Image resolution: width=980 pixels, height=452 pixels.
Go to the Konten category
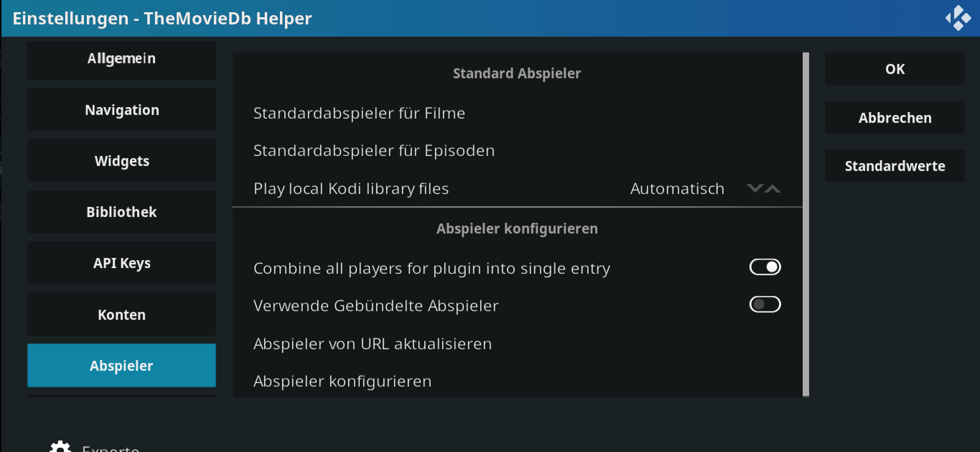[x=122, y=314]
